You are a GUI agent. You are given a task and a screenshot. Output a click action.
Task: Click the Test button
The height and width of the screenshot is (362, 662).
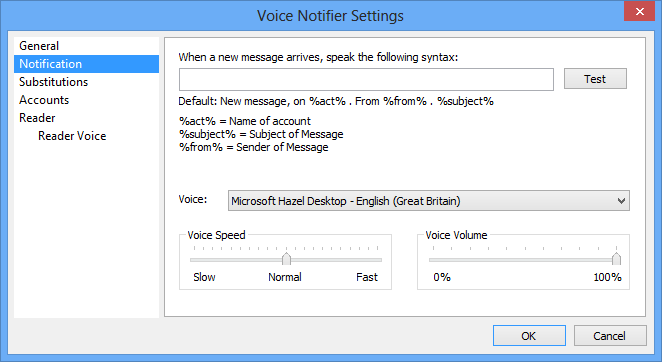click(x=595, y=79)
